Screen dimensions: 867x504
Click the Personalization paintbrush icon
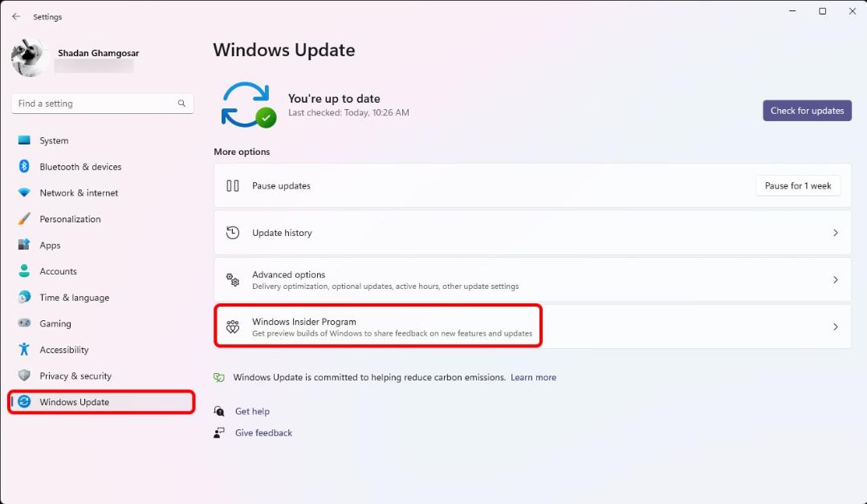click(24, 219)
